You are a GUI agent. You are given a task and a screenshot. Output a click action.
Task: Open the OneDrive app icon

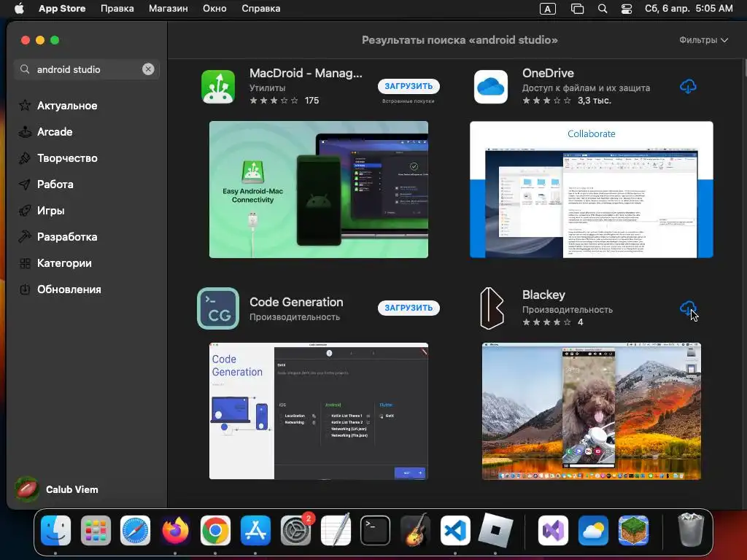(x=491, y=87)
